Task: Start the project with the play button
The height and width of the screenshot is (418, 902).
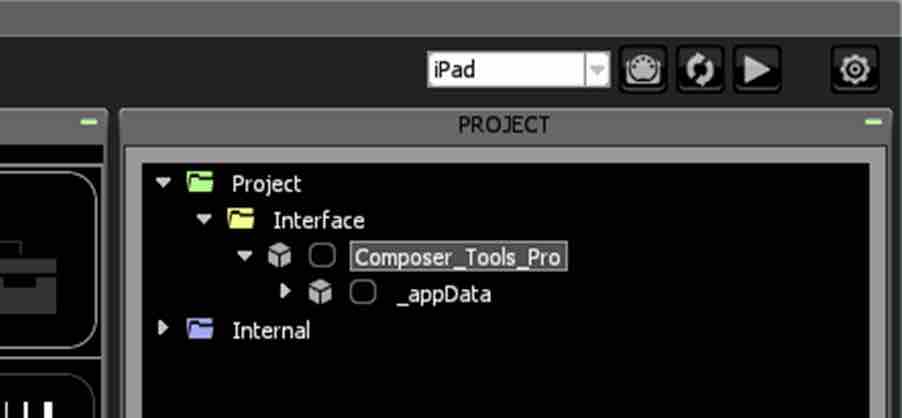Action: [x=756, y=69]
